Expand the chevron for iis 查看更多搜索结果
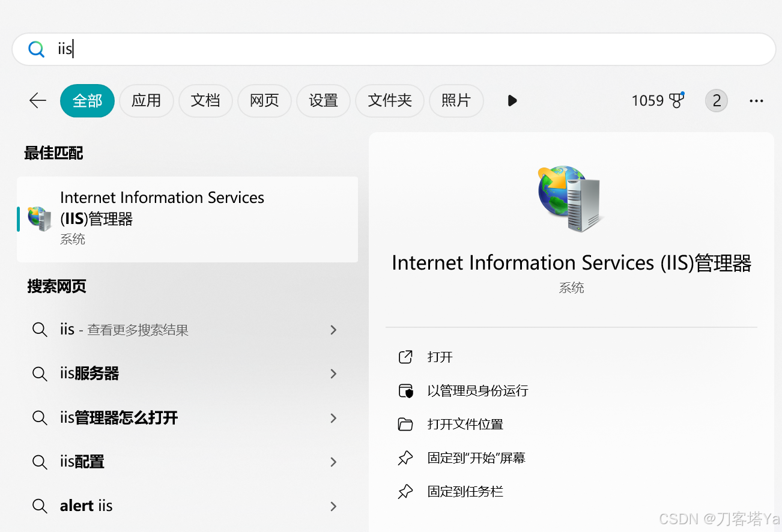Viewport: 782px width, 532px height. pyautogui.click(x=333, y=330)
